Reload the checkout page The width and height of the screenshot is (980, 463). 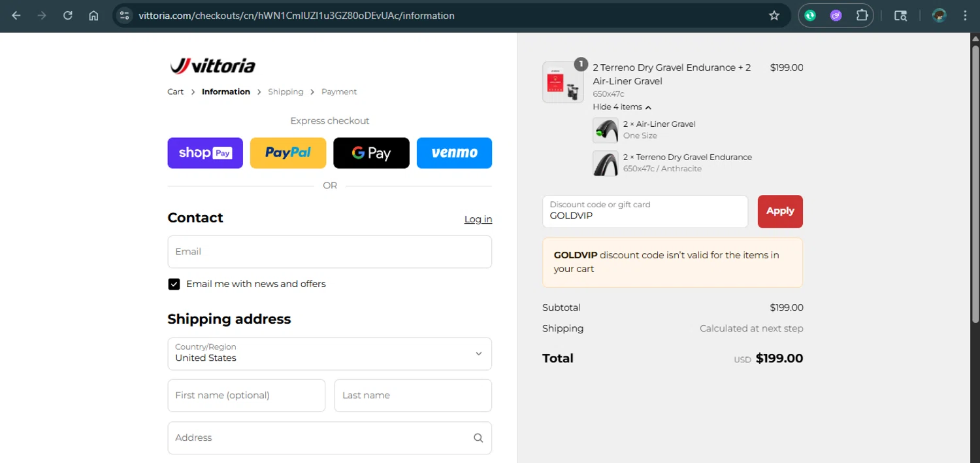point(68,16)
